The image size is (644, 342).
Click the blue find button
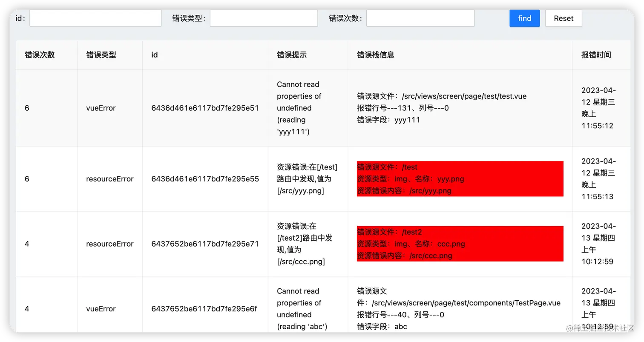[525, 18]
